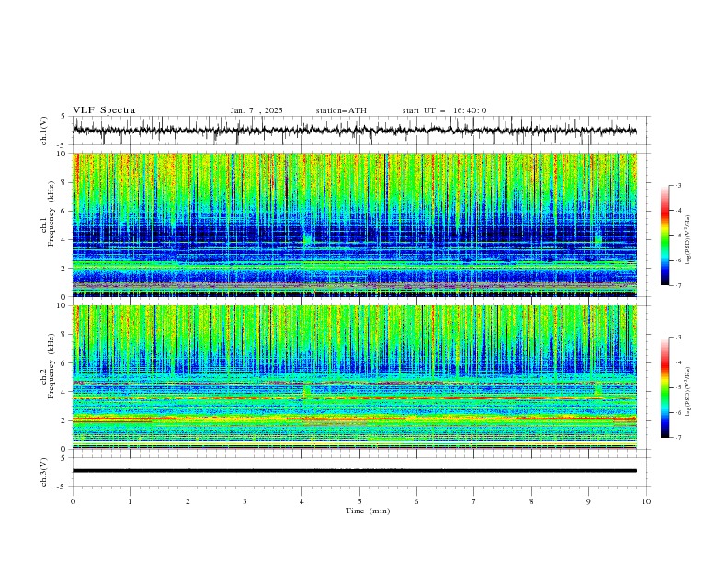This screenshot has height=563, width=728.
Task: Click the flat ch.3 voltage trace
Action: tap(354, 471)
